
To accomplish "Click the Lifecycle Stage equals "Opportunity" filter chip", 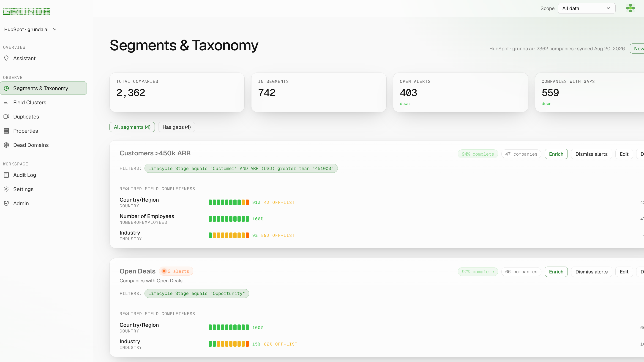I will 197,293.
